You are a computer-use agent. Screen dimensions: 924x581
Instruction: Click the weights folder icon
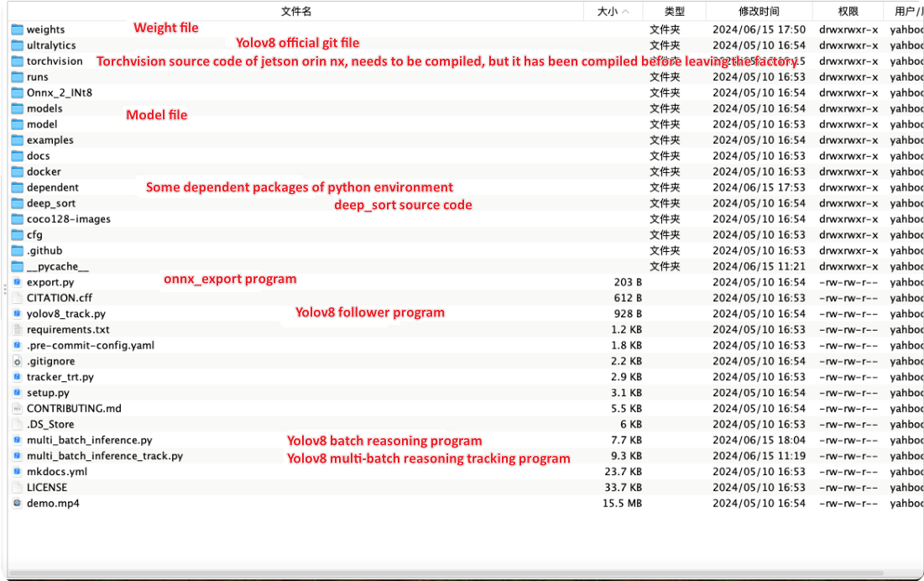click(x=17, y=29)
